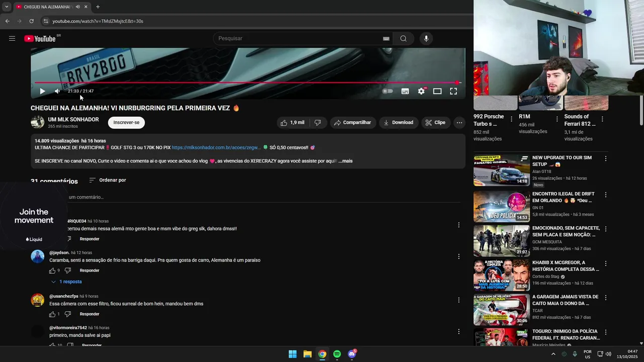Open File Explorer from the taskbar
The height and width of the screenshot is (362, 644).
point(307,354)
